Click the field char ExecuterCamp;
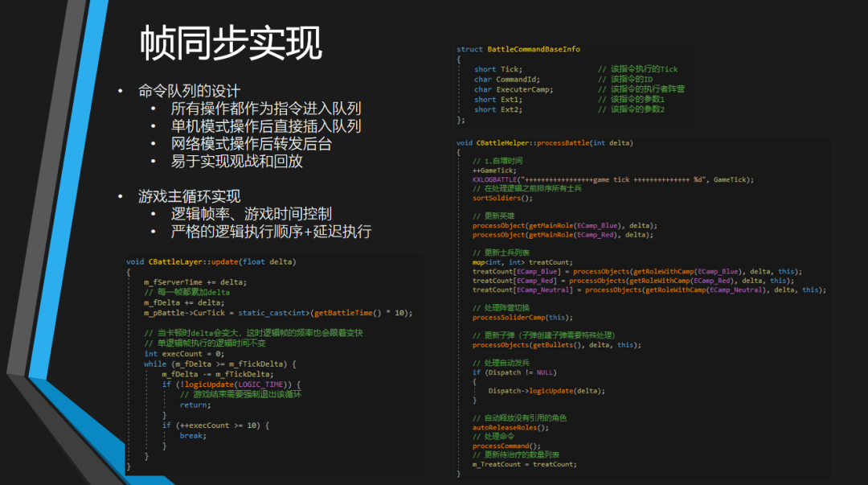This screenshot has height=485, width=868. [514, 89]
